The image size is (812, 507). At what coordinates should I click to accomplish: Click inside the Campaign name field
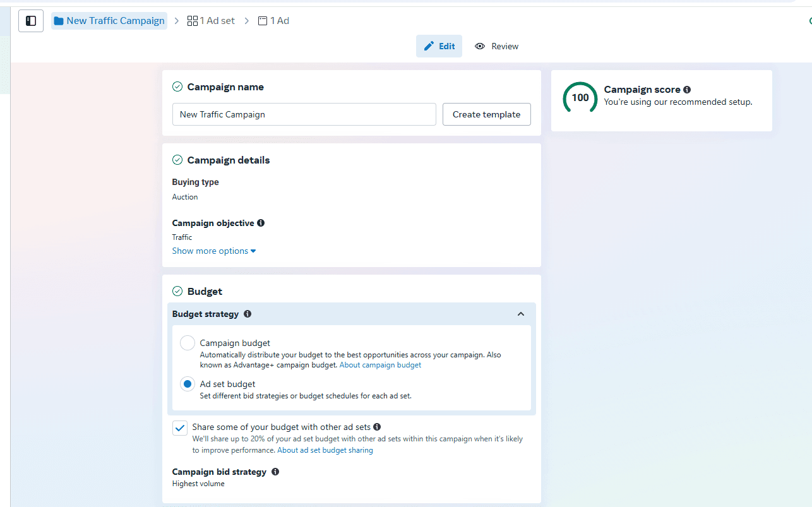tap(304, 114)
